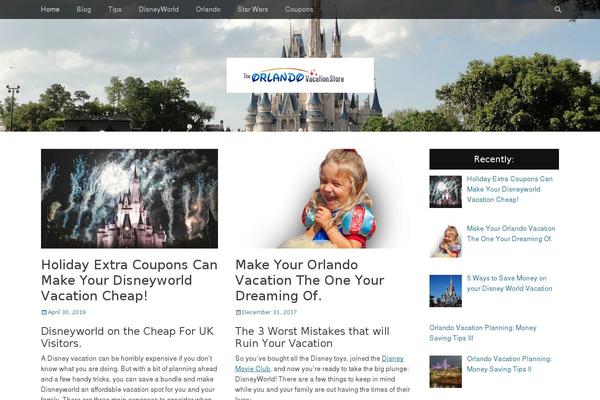Click the April 30, 2019 date link
600x400 pixels.
[67, 312]
